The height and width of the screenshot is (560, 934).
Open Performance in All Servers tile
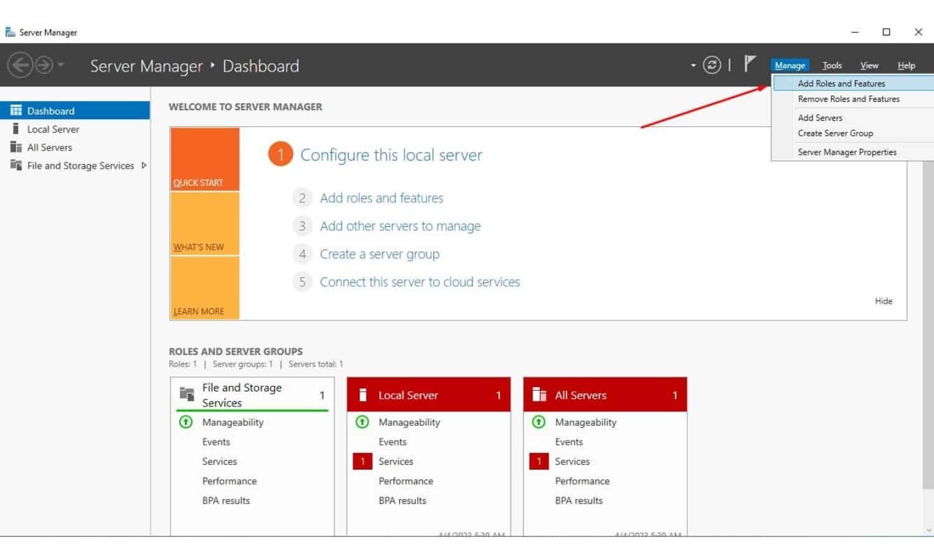582,481
